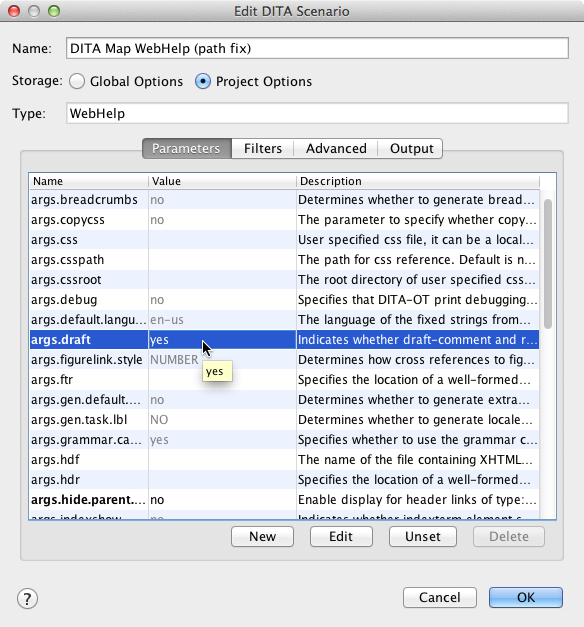Screen dimensions: 584x627
Task: Click description 'User specified css file...'
Action: point(416,240)
